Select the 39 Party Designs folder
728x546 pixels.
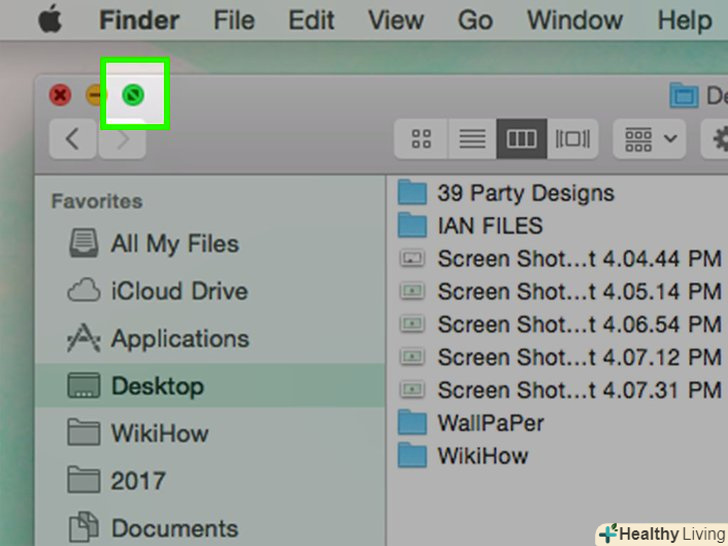coord(525,193)
